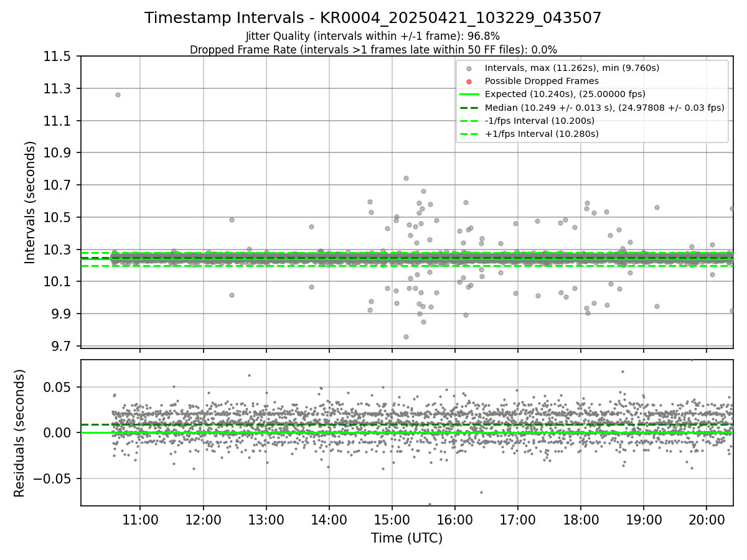Click the y-axis tick label '10.1'
Viewport: 747px width, 560px height.
click(58, 282)
